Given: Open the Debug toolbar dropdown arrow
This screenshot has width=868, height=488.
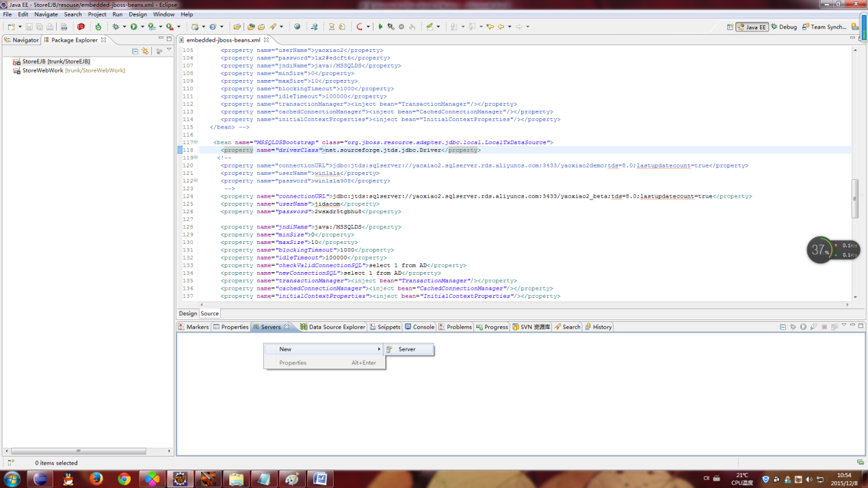Looking at the screenshot, I should (124, 27).
